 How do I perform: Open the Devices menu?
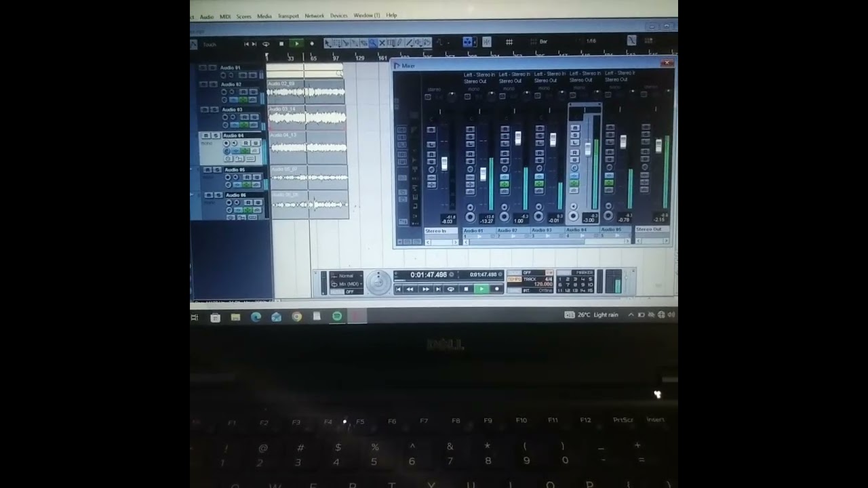339,16
